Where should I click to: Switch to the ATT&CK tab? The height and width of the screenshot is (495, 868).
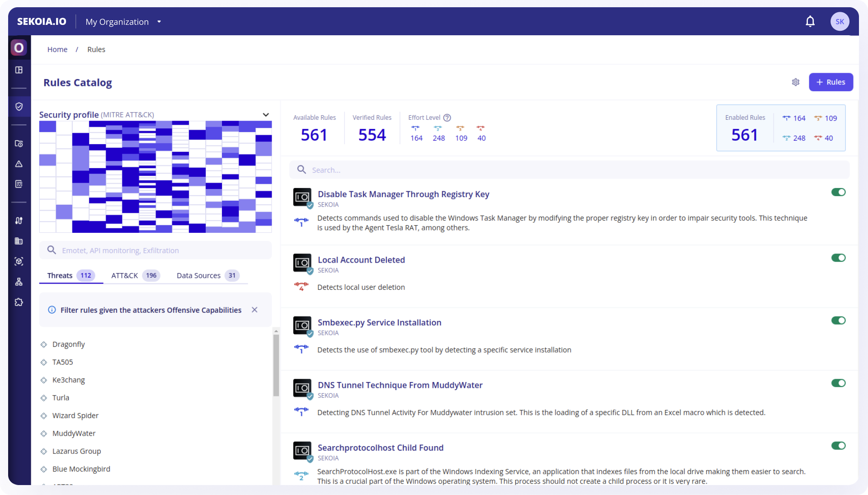(136, 275)
